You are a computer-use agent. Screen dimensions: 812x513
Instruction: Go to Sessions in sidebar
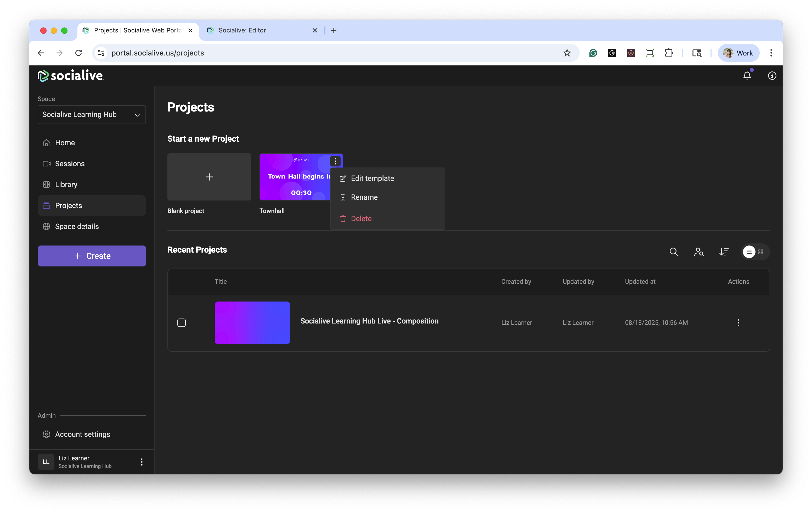pyautogui.click(x=70, y=164)
